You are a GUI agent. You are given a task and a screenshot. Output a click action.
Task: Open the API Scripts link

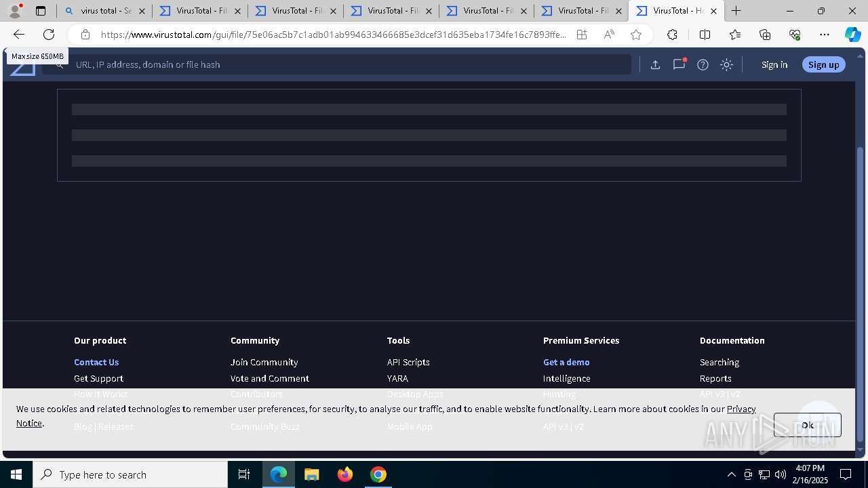click(x=408, y=362)
